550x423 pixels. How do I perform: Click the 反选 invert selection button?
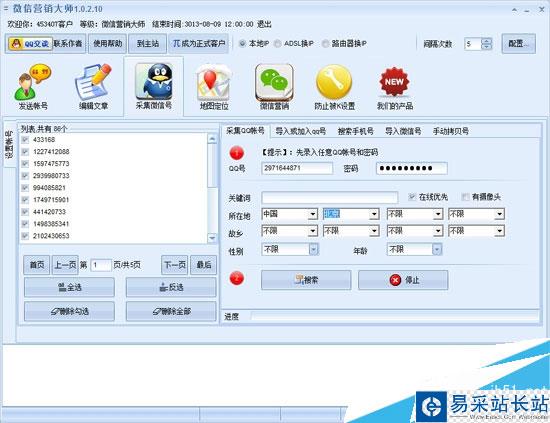[x=171, y=287]
